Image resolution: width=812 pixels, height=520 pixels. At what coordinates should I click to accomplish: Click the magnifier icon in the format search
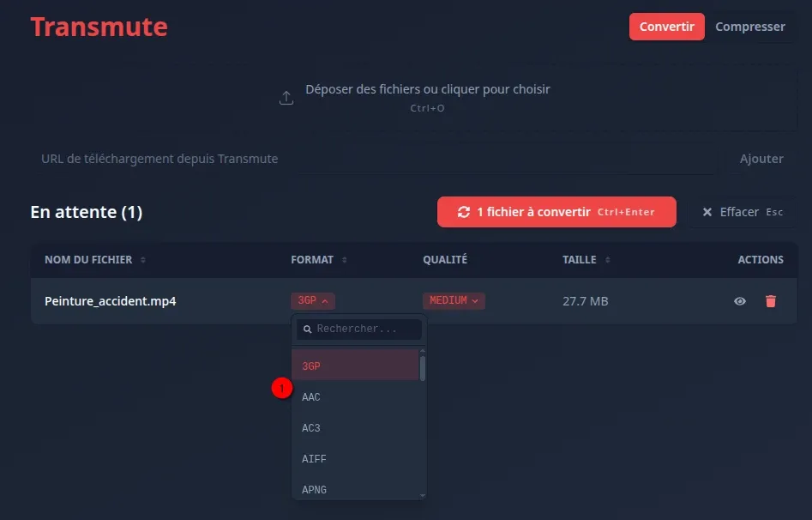point(307,330)
